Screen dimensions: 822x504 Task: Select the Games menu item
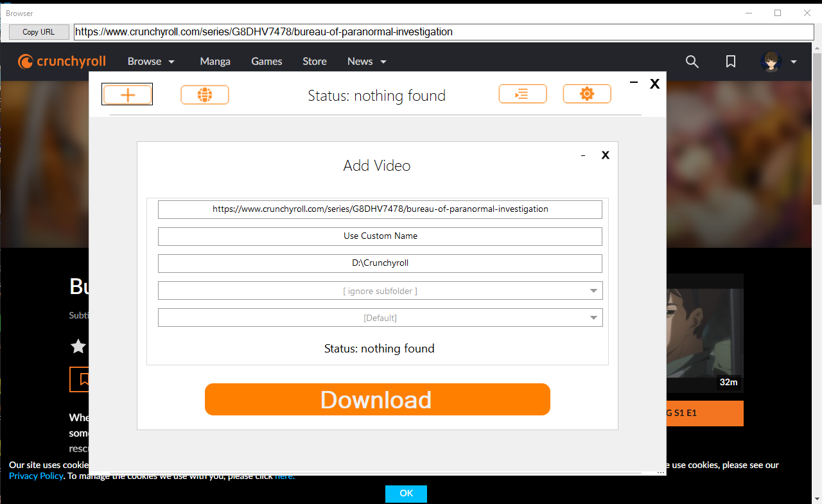tap(267, 61)
